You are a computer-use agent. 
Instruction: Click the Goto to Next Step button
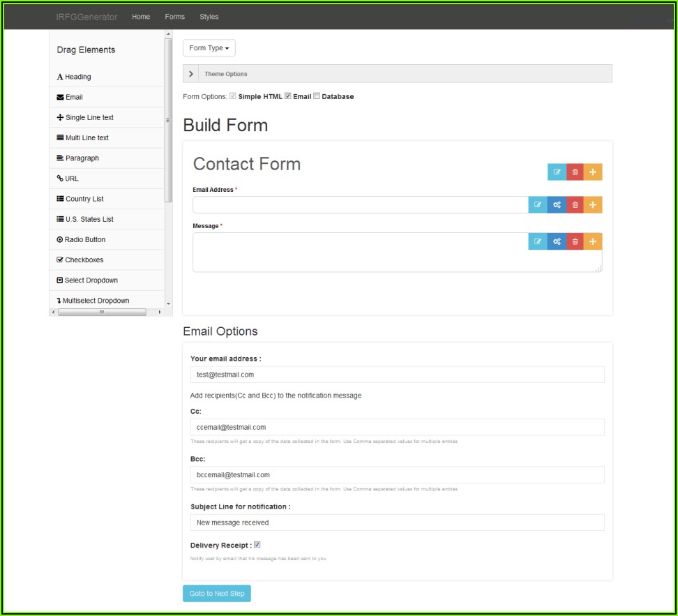point(217,594)
